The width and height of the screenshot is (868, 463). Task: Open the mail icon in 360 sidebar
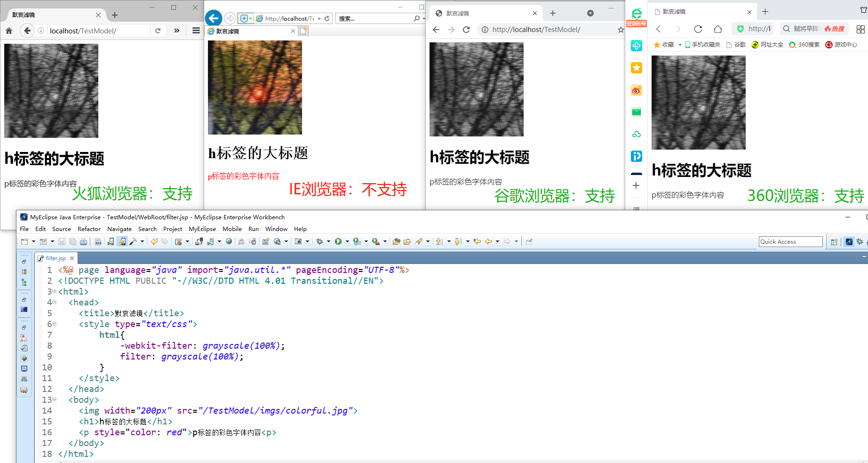(636, 112)
